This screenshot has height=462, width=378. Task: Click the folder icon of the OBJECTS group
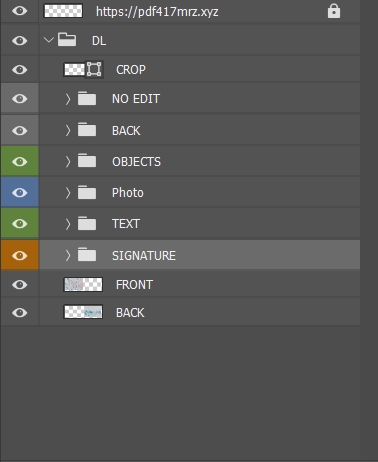click(x=87, y=161)
